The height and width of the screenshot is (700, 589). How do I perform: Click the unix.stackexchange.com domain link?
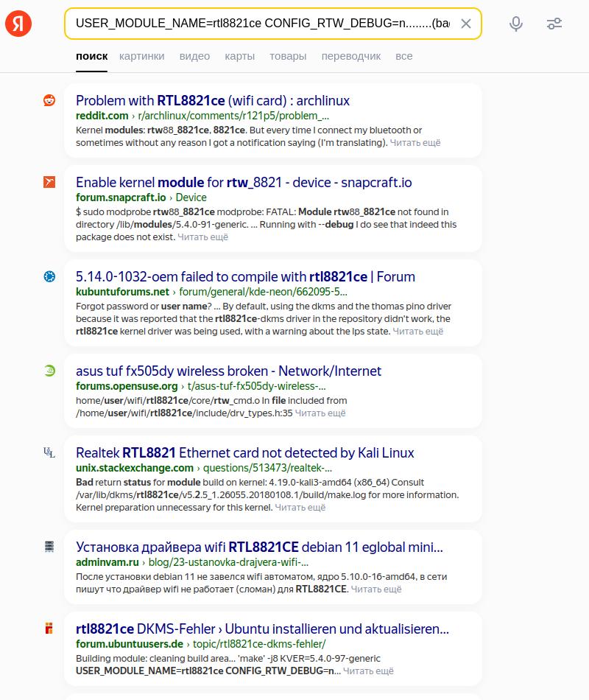[135, 468]
